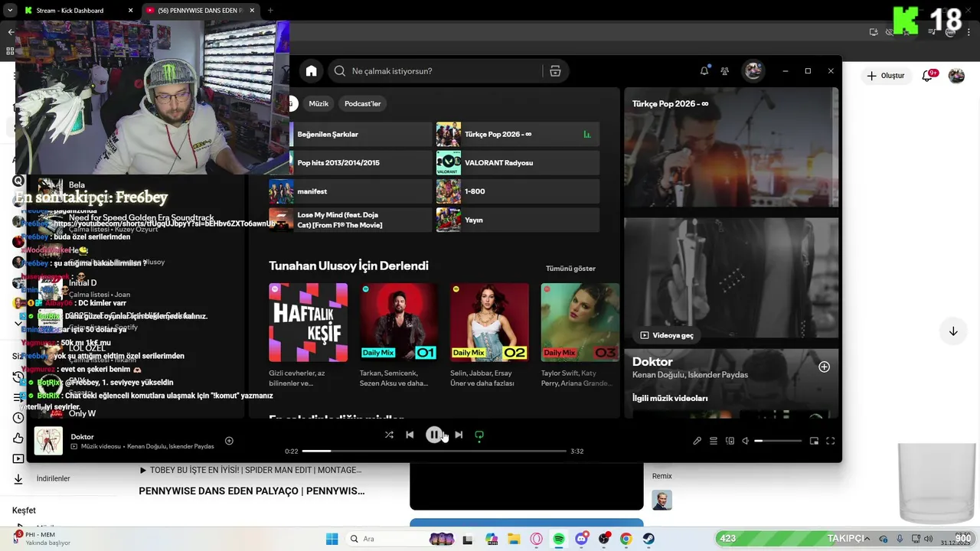Open Windows Start menu
The image size is (980, 551).
click(x=332, y=539)
